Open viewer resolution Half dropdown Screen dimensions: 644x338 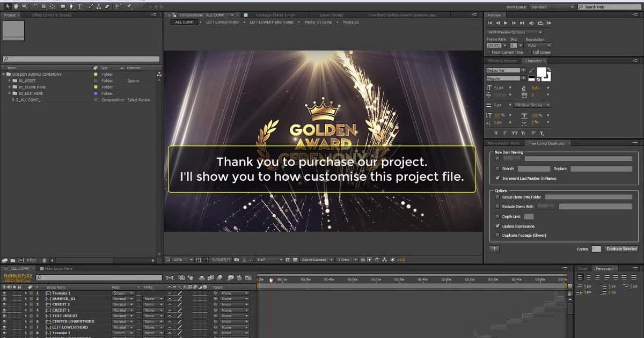[x=269, y=260]
